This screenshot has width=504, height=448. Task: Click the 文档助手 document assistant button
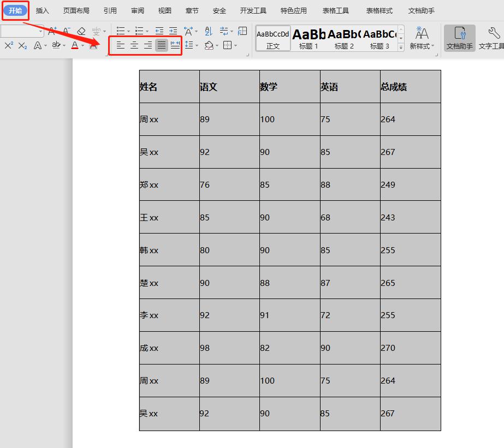pyautogui.click(x=459, y=38)
